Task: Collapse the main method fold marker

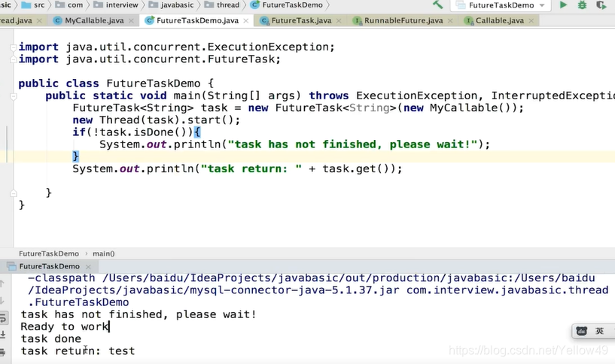Action: coord(14,96)
